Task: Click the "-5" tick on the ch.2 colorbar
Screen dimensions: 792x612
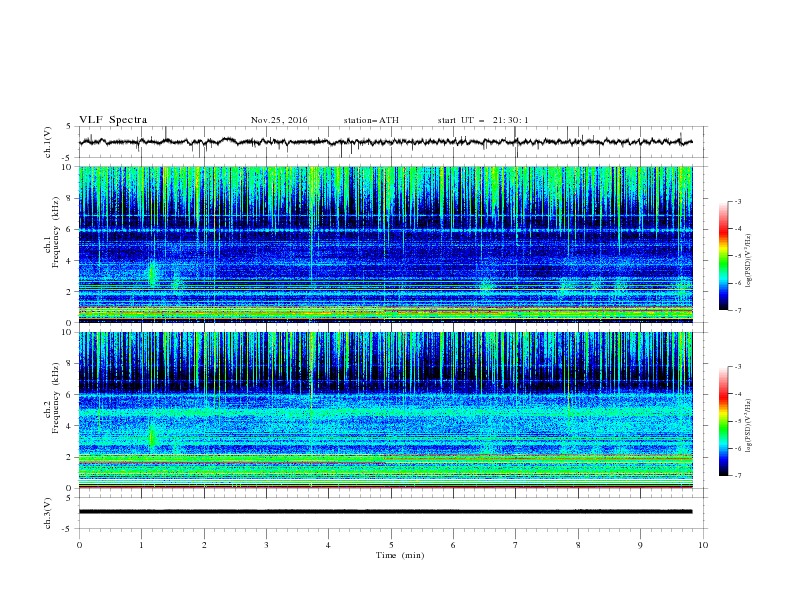Action: [x=737, y=421]
